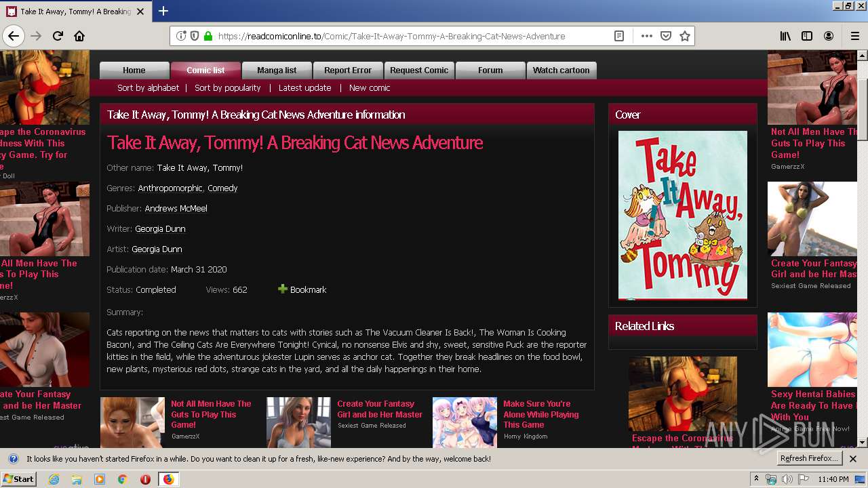Open publisher Andrews McMeel link

pos(176,209)
